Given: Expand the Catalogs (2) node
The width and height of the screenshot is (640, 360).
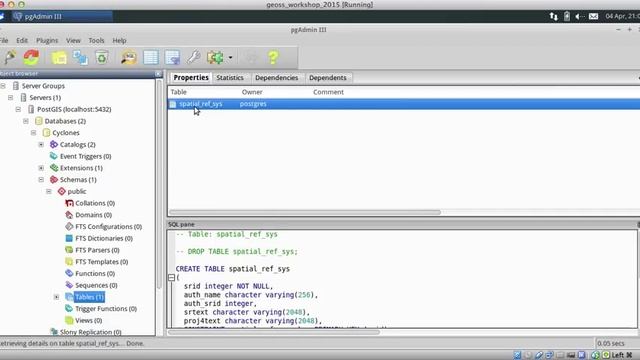Looking at the screenshot, I should pos(41,144).
